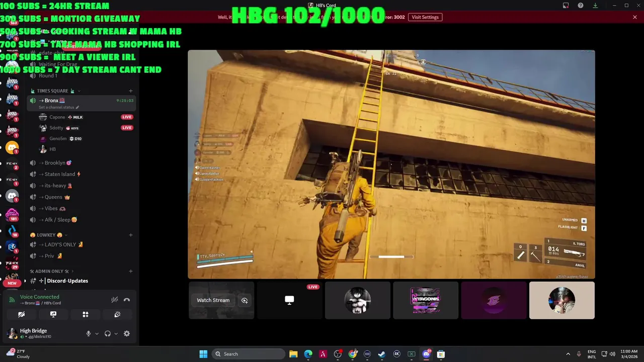Click the Voice Connected status text

click(x=39, y=297)
